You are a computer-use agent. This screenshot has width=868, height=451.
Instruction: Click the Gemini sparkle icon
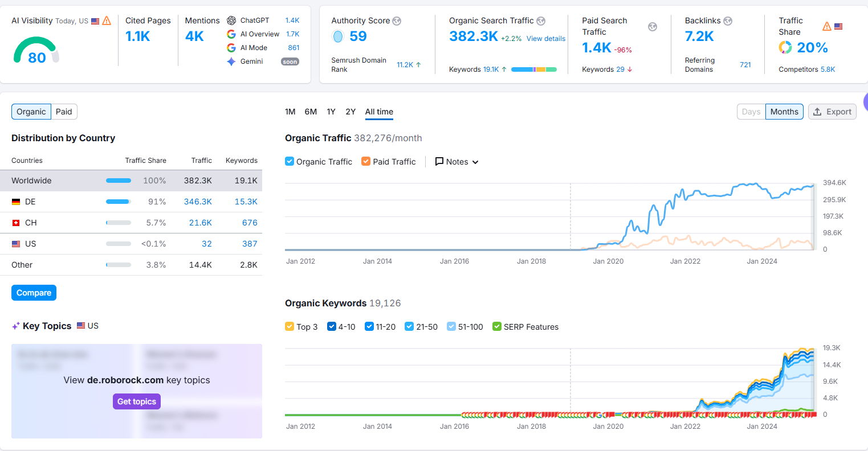coord(231,61)
